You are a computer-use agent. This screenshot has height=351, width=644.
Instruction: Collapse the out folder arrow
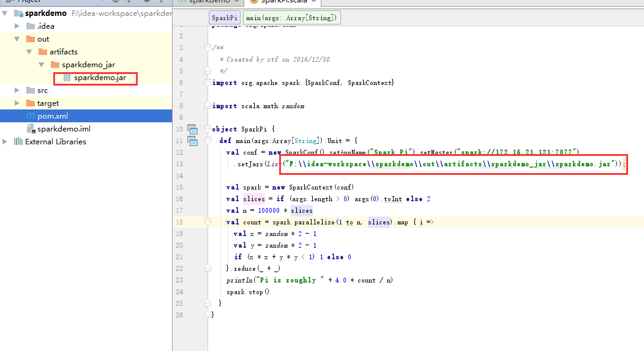point(17,39)
